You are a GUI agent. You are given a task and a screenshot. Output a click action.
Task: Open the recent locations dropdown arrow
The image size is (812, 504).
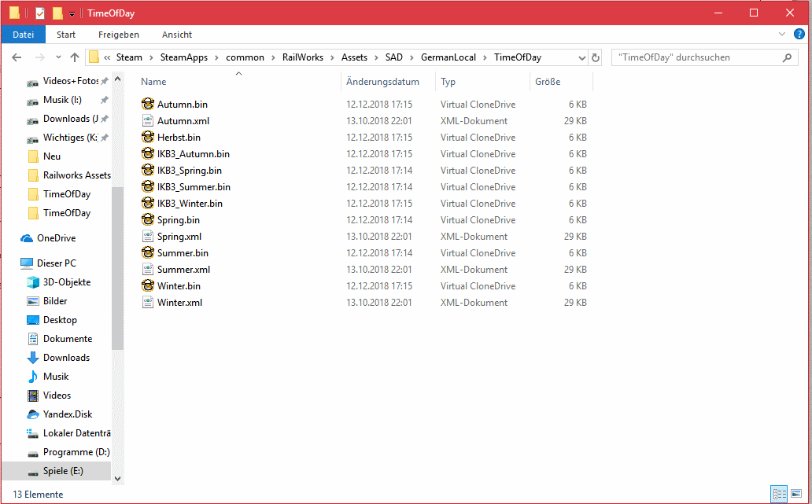(58, 57)
